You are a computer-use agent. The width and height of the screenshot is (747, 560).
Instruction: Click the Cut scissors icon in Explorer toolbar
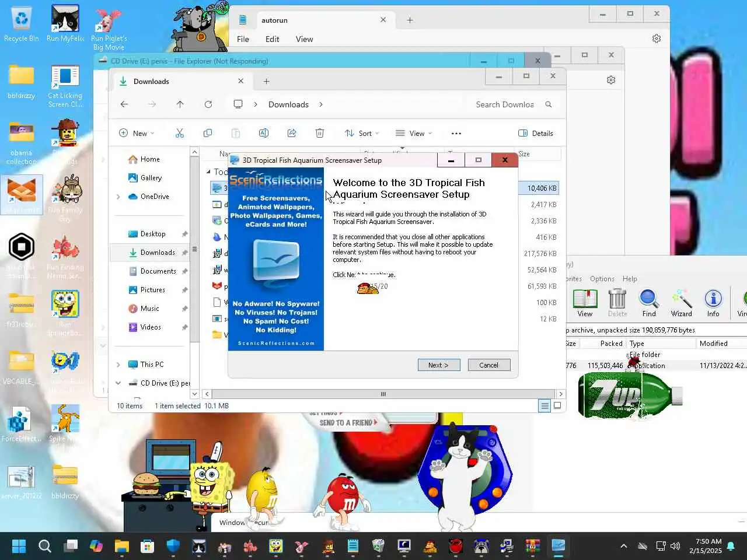(x=180, y=134)
